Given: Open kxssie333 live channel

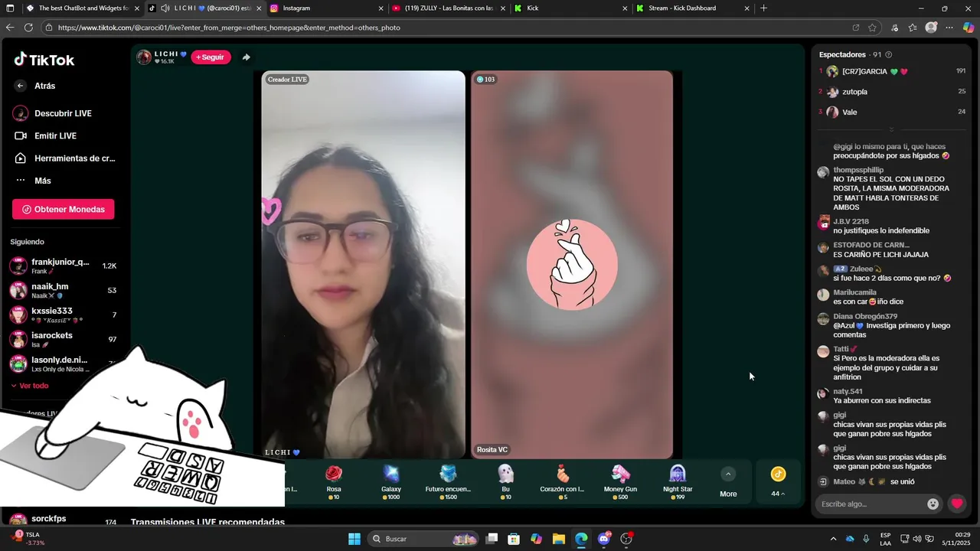Looking at the screenshot, I should pos(63,315).
